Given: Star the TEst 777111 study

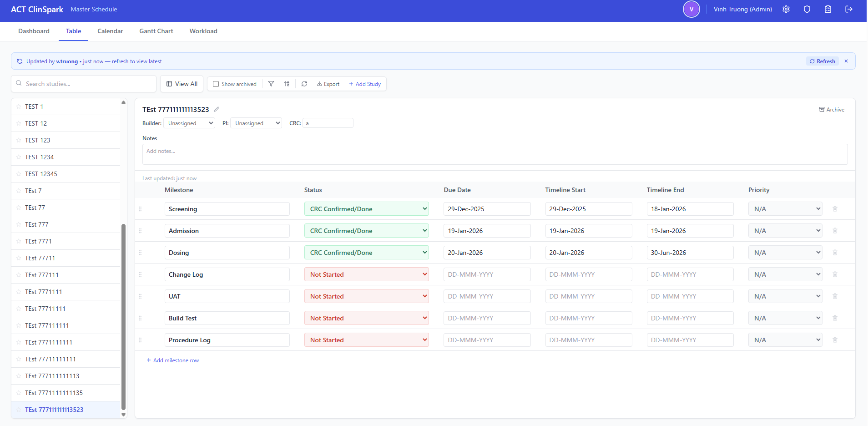Looking at the screenshot, I should [19, 275].
